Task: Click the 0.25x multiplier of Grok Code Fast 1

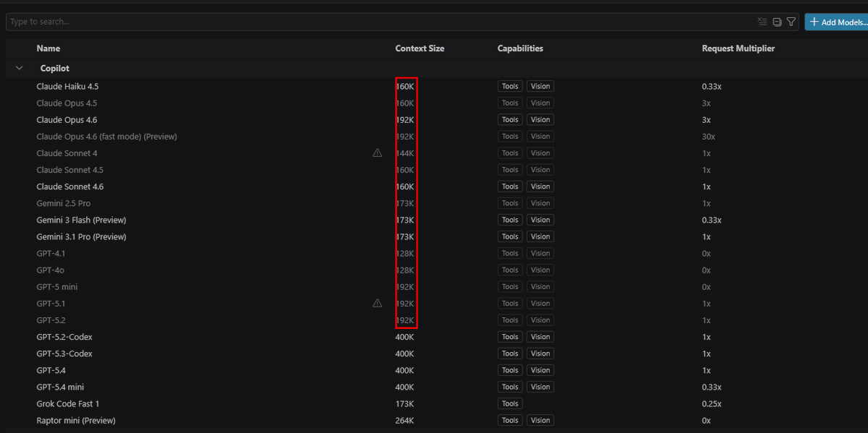Action: pos(711,403)
